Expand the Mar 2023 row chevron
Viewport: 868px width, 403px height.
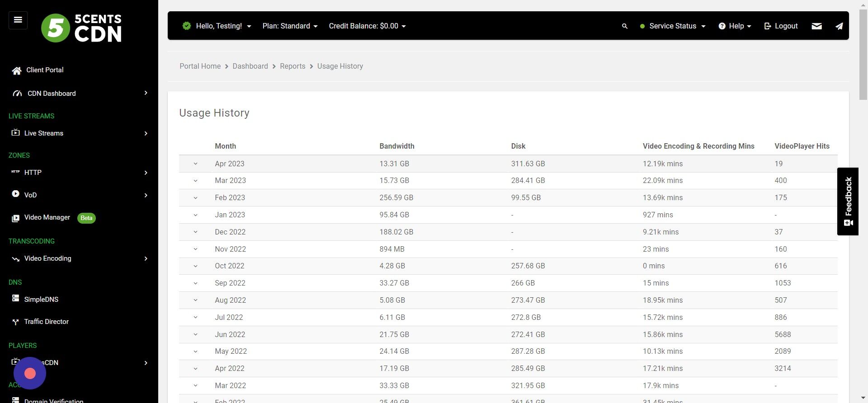196,181
